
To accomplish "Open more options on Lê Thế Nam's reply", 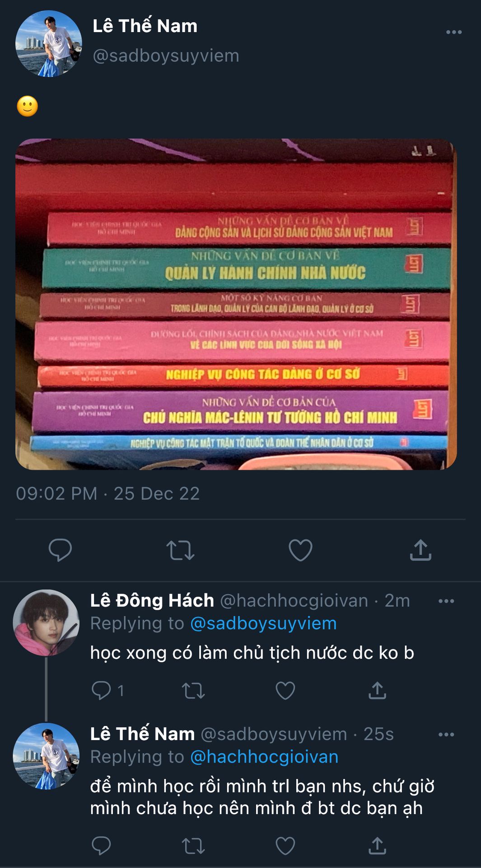I will click(446, 734).
